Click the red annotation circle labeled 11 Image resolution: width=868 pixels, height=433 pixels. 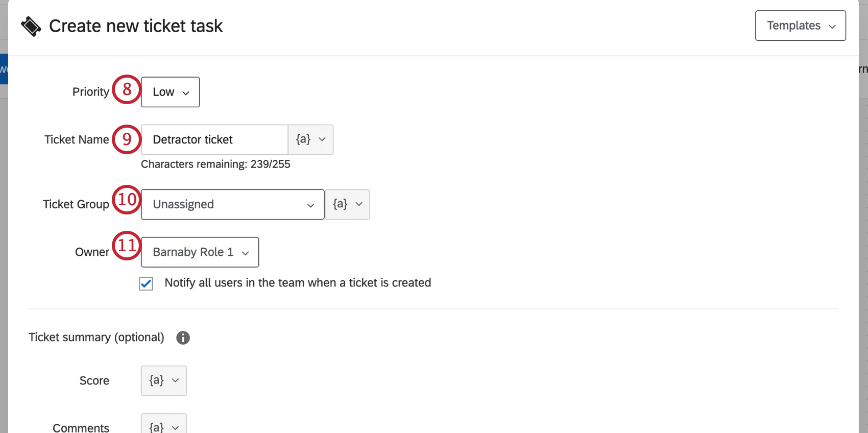(x=126, y=246)
